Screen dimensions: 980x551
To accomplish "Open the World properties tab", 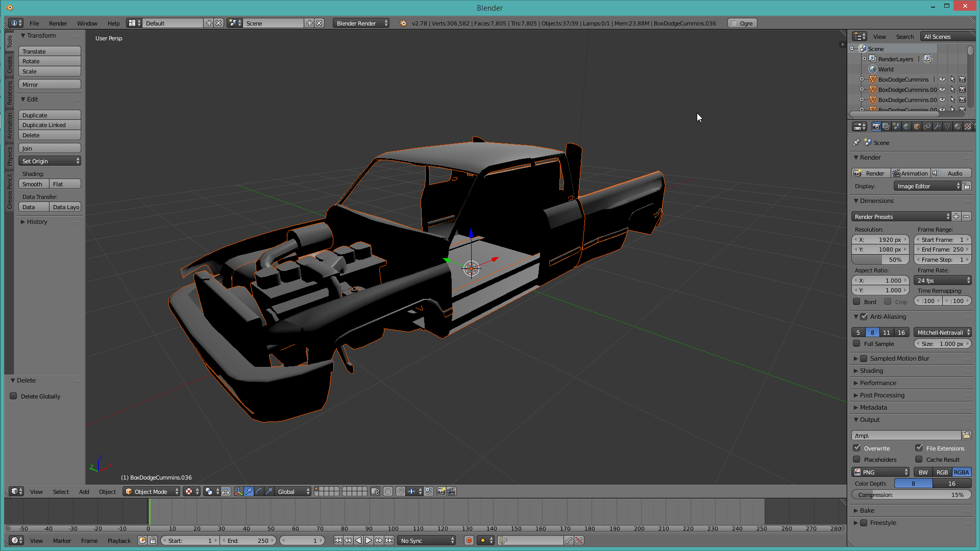I will coord(906,127).
